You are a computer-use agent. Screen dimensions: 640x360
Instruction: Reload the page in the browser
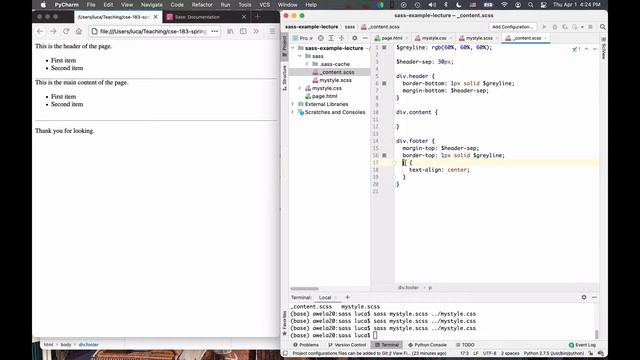66,31
